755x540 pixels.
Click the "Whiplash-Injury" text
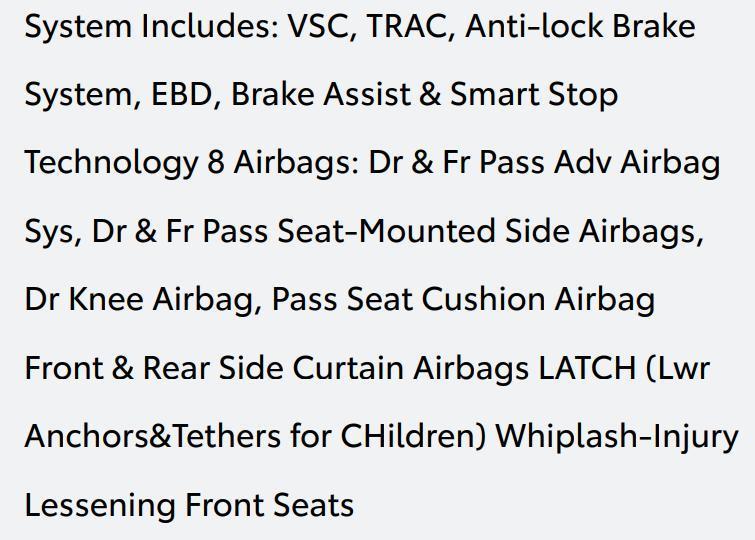click(x=616, y=436)
